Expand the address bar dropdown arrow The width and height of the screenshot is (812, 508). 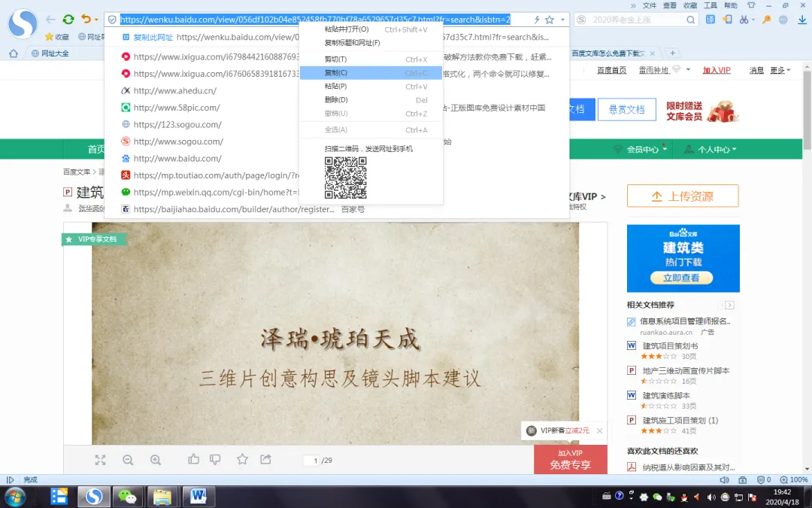coord(562,20)
